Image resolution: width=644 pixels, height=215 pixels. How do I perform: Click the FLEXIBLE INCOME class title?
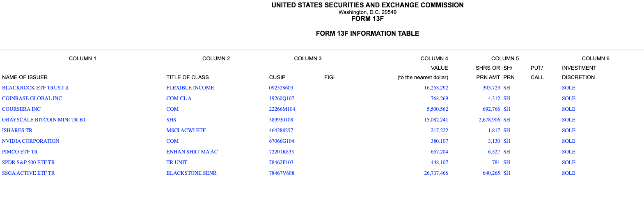(190, 88)
